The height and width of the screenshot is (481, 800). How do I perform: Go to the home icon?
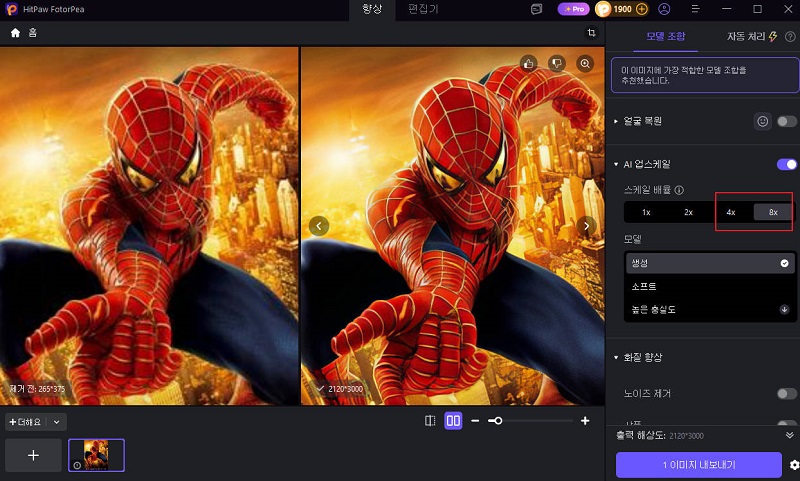(x=15, y=33)
